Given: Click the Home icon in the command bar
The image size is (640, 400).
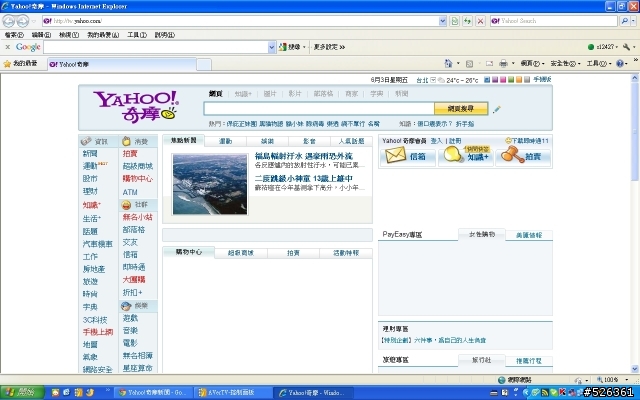Looking at the screenshot, I should (x=448, y=63).
